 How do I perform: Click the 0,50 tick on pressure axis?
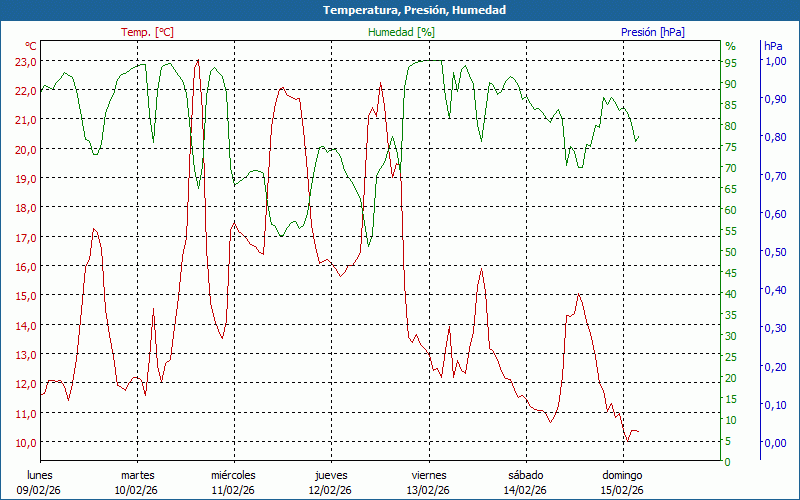click(775, 252)
